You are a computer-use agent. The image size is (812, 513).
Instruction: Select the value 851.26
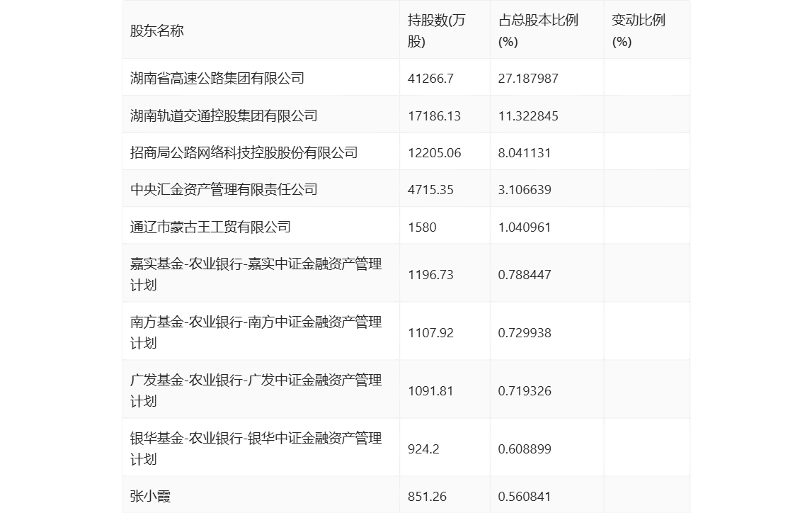tap(427, 497)
